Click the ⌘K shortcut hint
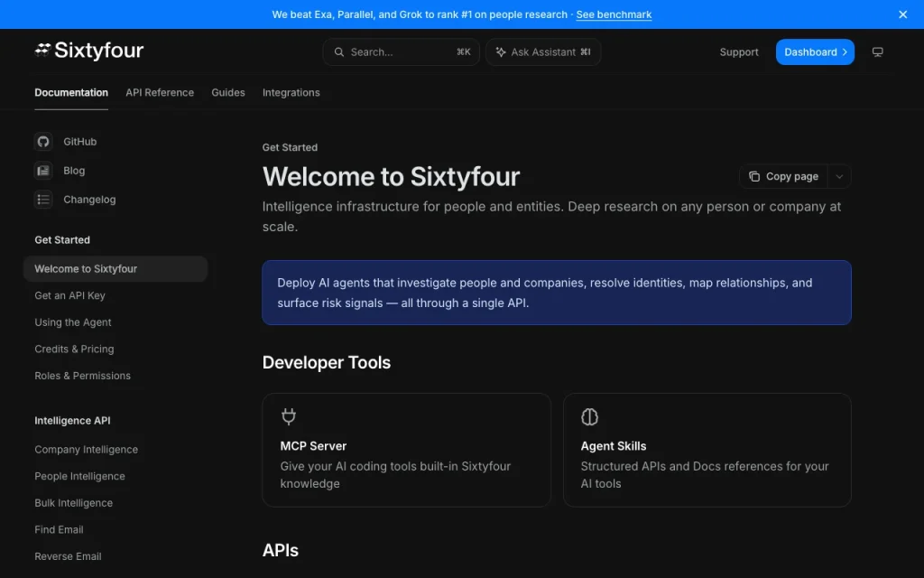 click(464, 51)
